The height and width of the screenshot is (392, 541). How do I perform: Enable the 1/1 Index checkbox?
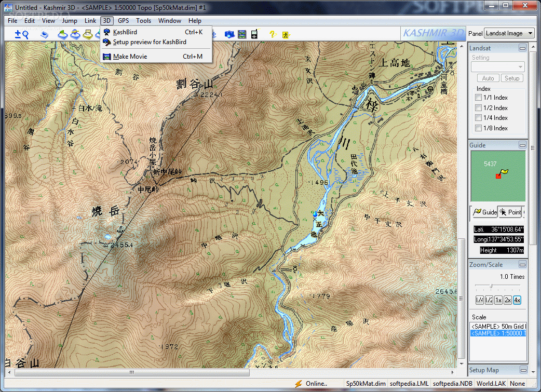tap(478, 98)
